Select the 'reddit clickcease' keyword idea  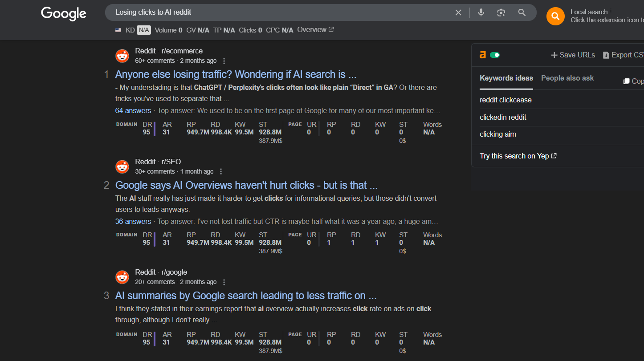click(x=505, y=100)
